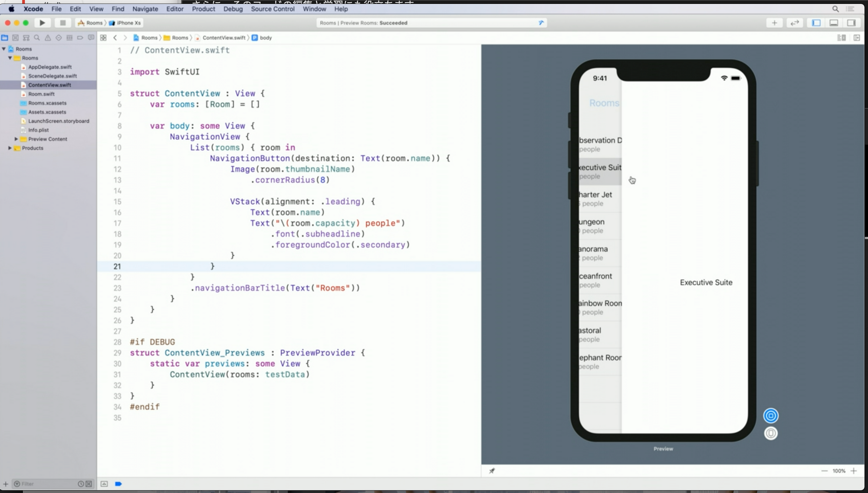The height and width of the screenshot is (493, 868).
Task: Toggle the left navigator panel
Action: pos(816,23)
